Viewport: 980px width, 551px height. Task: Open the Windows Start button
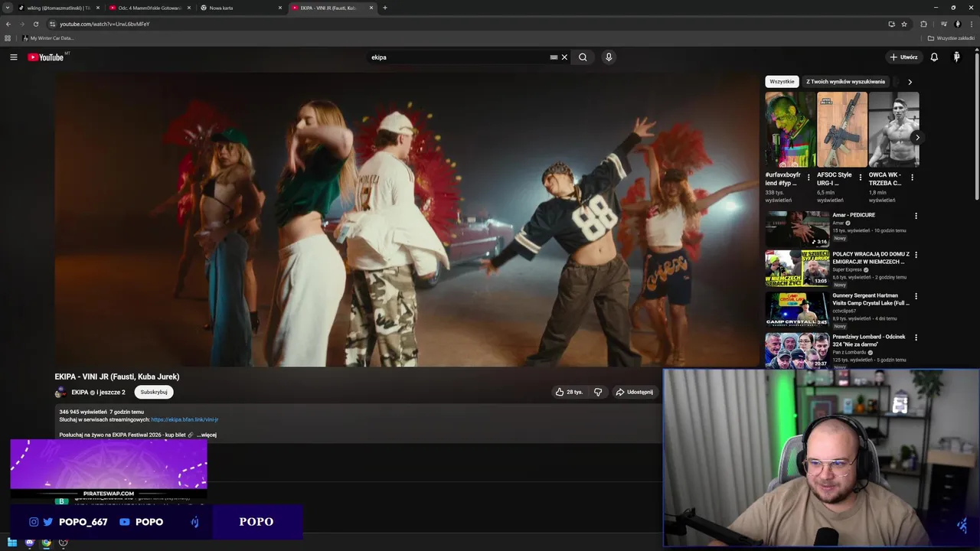tap(11, 543)
